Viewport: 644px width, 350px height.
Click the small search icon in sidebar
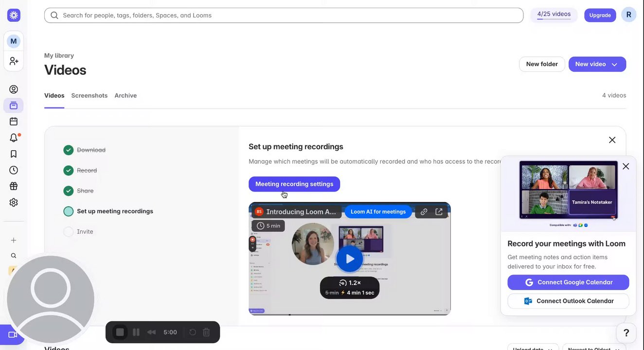14,256
